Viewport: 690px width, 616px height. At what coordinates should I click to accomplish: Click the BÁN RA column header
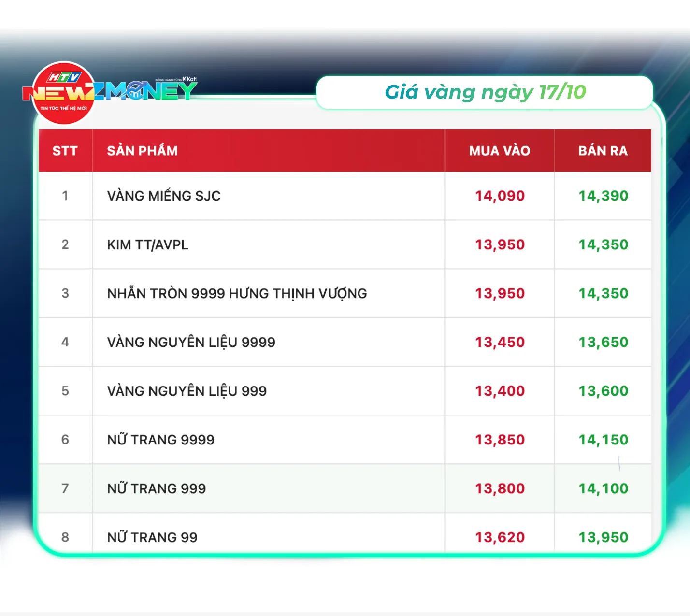603,151
